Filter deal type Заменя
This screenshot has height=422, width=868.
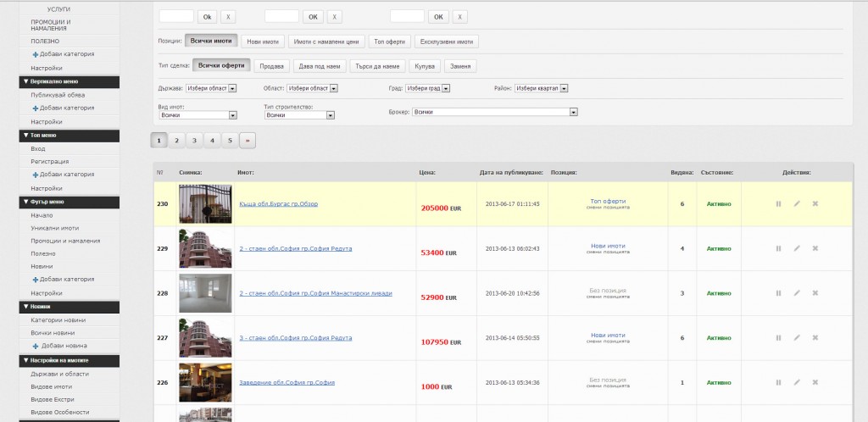point(460,66)
